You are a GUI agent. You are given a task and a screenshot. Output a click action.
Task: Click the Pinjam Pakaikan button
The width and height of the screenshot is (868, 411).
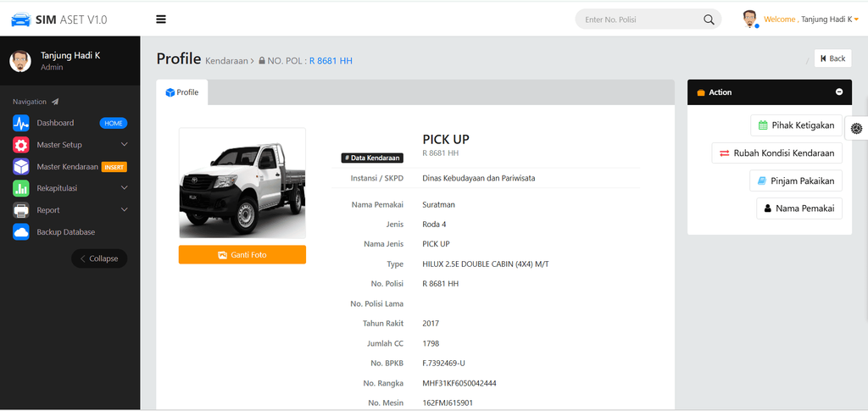[x=795, y=181]
